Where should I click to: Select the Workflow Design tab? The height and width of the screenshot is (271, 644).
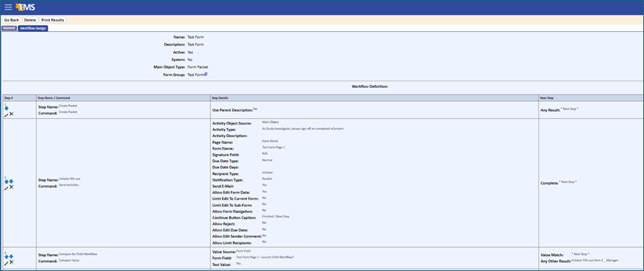(33, 28)
